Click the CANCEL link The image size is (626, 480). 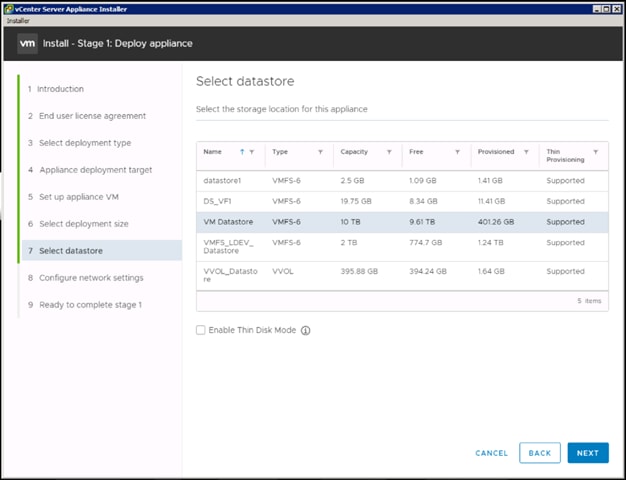click(x=491, y=453)
